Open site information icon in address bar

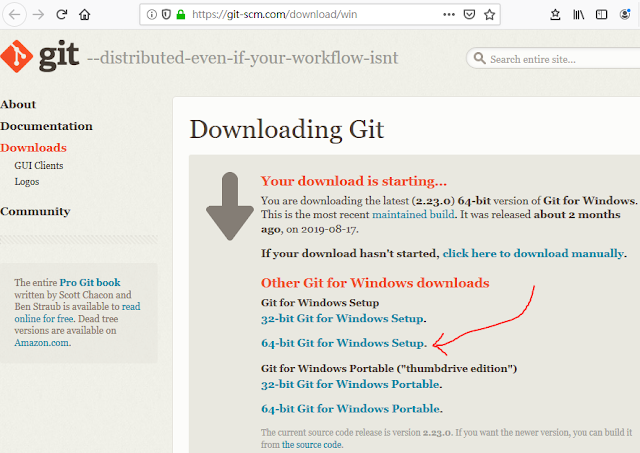151,15
